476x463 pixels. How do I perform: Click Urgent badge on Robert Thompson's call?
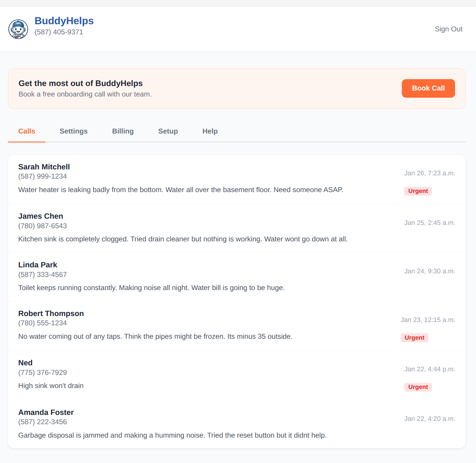point(414,338)
